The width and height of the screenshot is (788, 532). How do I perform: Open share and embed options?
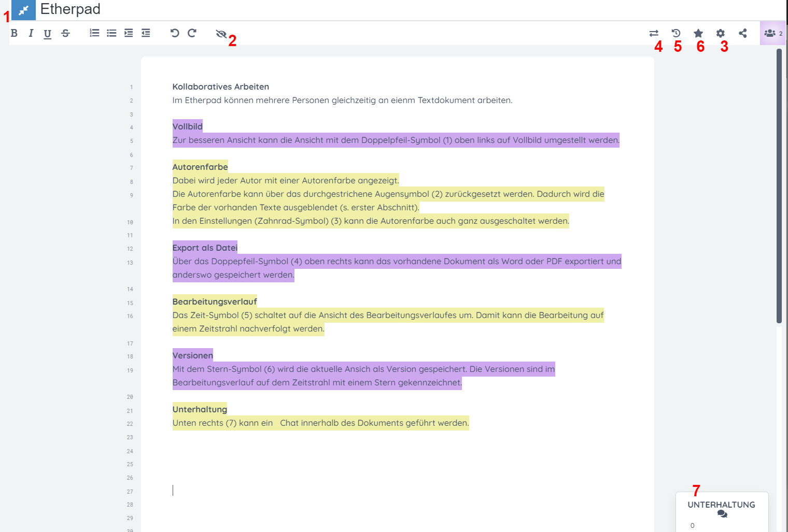743,33
